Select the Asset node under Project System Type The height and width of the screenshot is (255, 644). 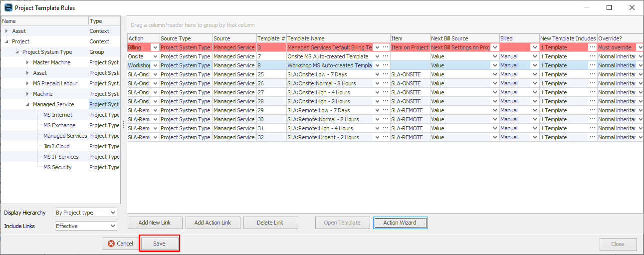[40, 73]
